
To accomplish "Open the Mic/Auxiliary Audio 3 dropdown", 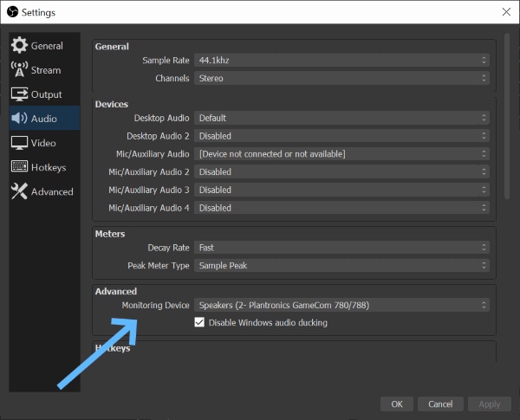I will coord(341,190).
